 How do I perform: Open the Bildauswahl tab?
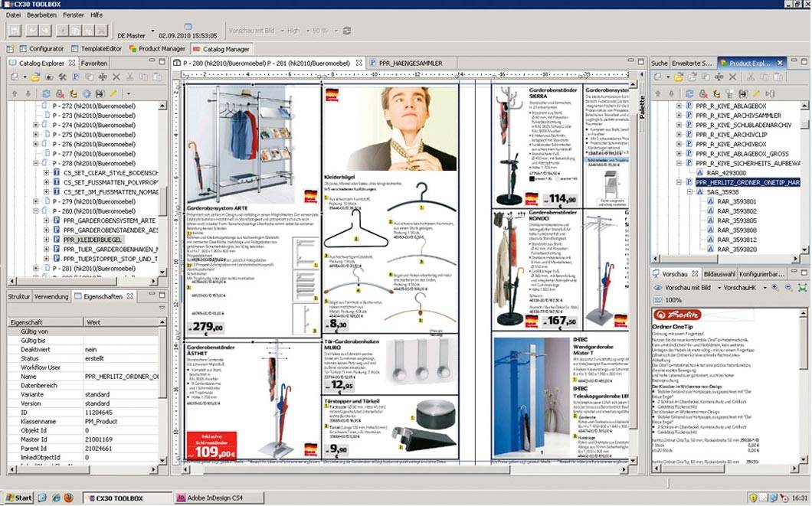(719, 273)
